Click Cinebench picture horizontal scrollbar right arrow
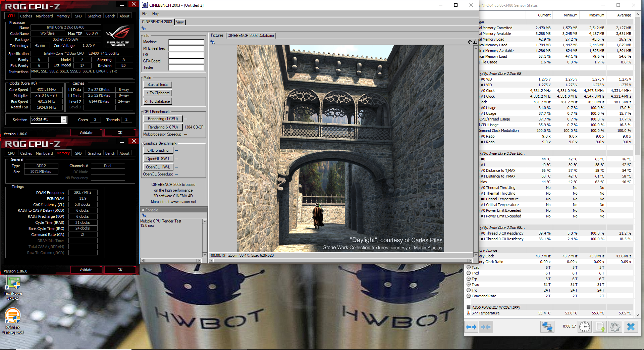Viewport: 644px width, 350px height. (x=470, y=261)
